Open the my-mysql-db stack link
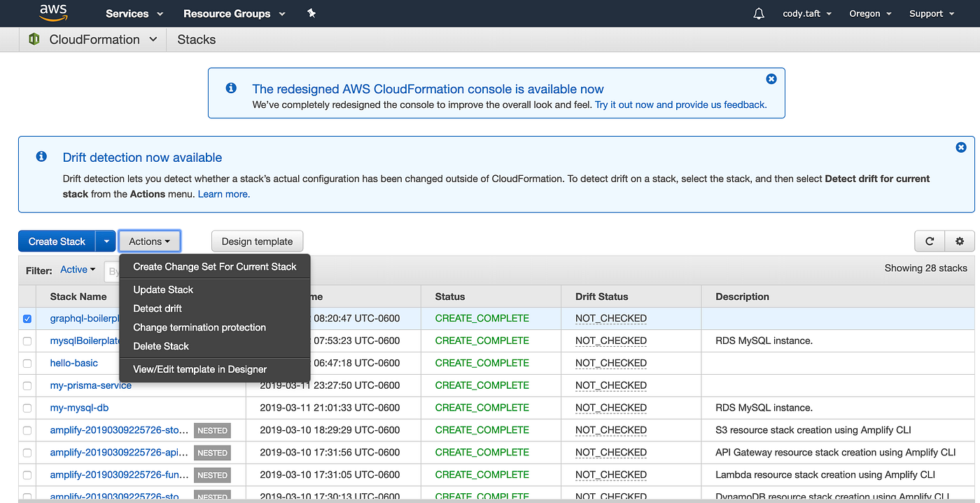 click(78, 407)
